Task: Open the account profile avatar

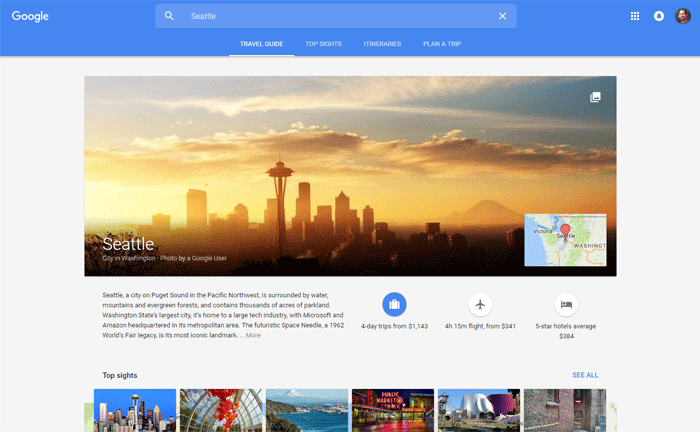Action: [x=682, y=16]
